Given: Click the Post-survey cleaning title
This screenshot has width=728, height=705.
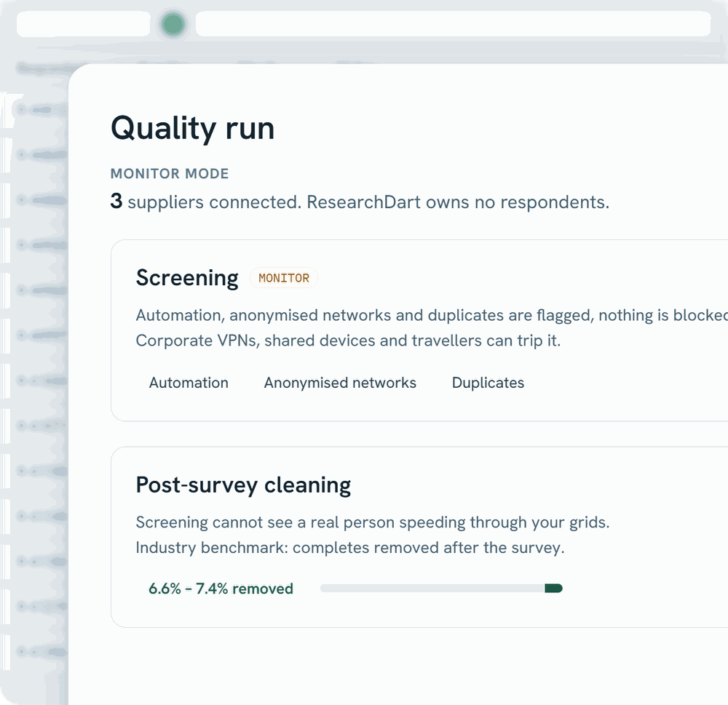Looking at the screenshot, I should coord(243,485).
